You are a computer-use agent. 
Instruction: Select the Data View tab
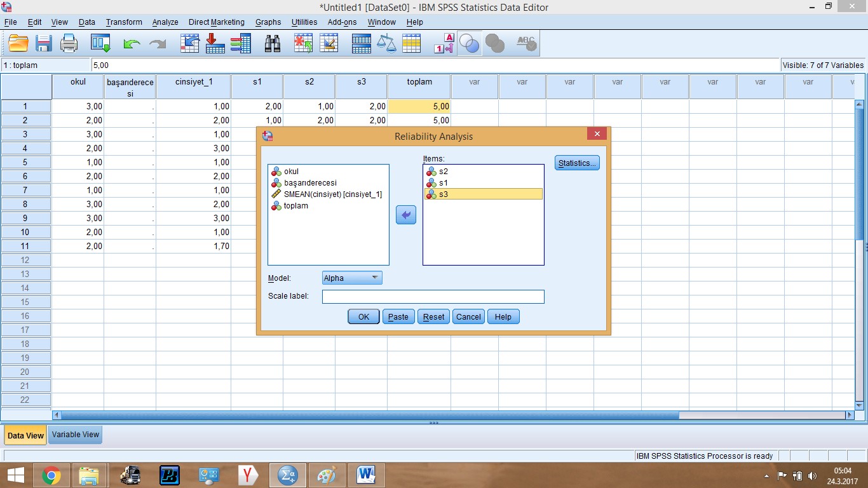pos(25,435)
